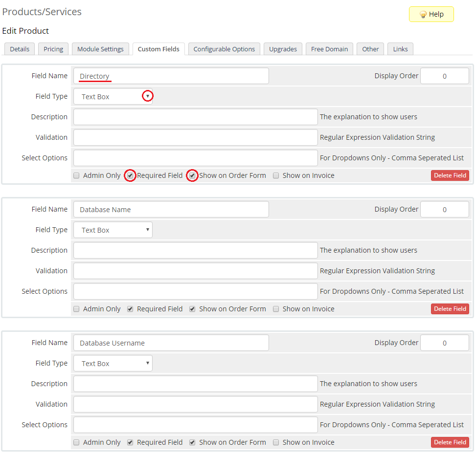The height and width of the screenshot is (456, 476).
Task: Open the Configurable Options tab
Action: (x=224, y=49)
